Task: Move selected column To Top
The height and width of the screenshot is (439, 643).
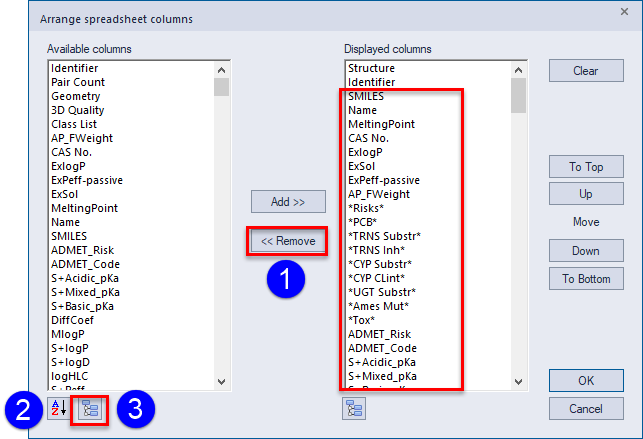Action: (x=586, y=166)
